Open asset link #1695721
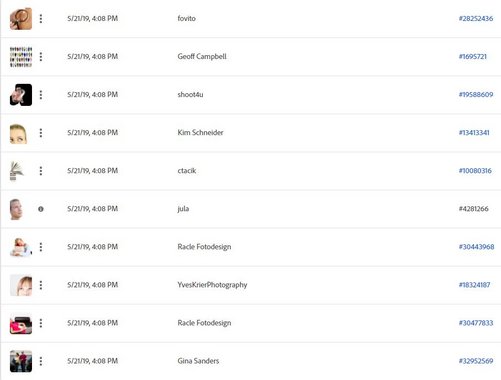This screenshot has width=501, height=380. tap(473, 57)
